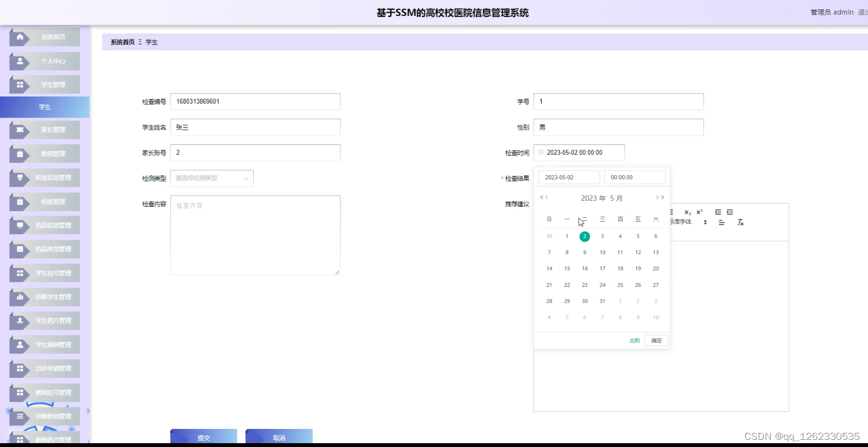The image size is (868, 447).
Task: Click the date input in the picker
Action: tap(569, 177)
